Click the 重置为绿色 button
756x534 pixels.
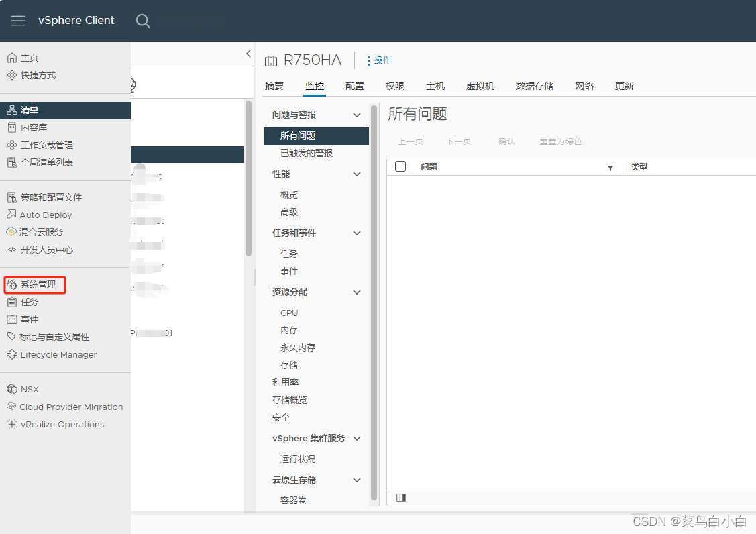[x=560, y=142]
